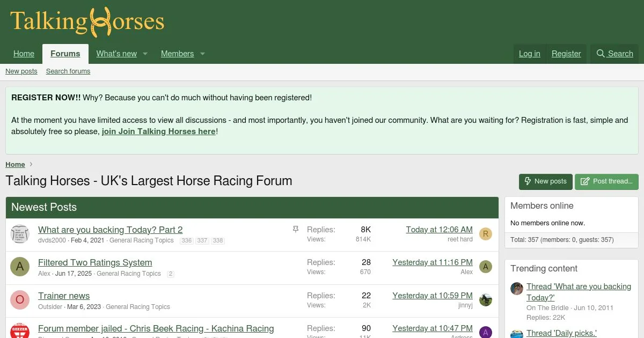Open the Yesterday at 11:16 PM latest post
The width and height of the screenshot is (644, 338).
(433, 262)
